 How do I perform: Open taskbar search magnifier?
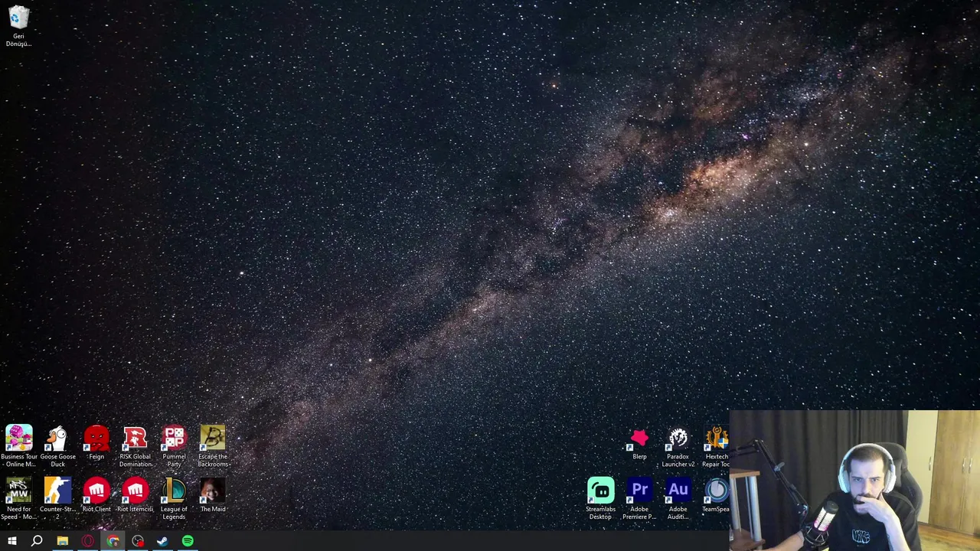[x=37, y=541]
